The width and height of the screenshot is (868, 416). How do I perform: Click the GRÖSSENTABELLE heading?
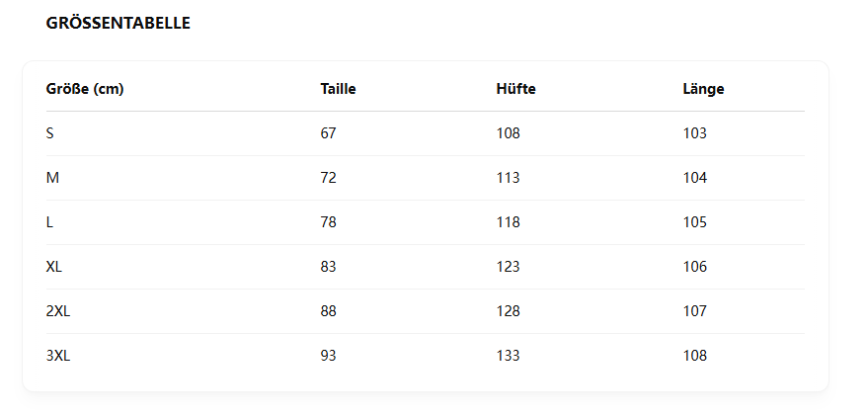(x=118, y=23)
